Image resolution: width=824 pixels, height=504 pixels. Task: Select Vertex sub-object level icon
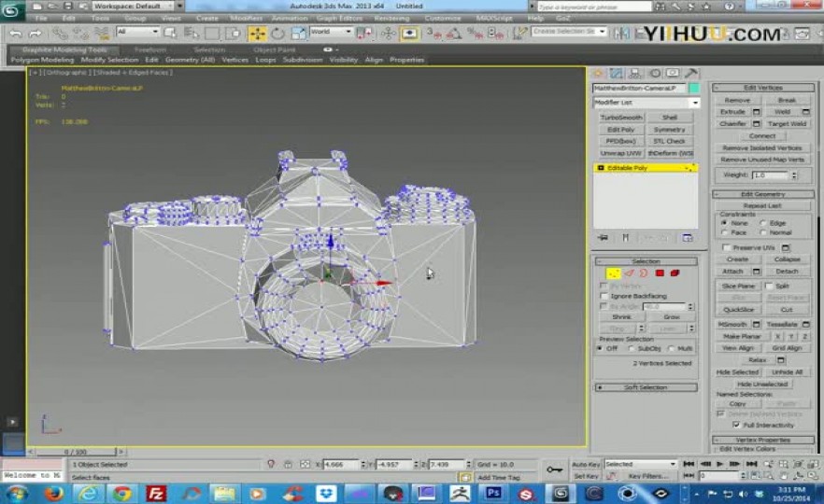click(x=613, y=273)
